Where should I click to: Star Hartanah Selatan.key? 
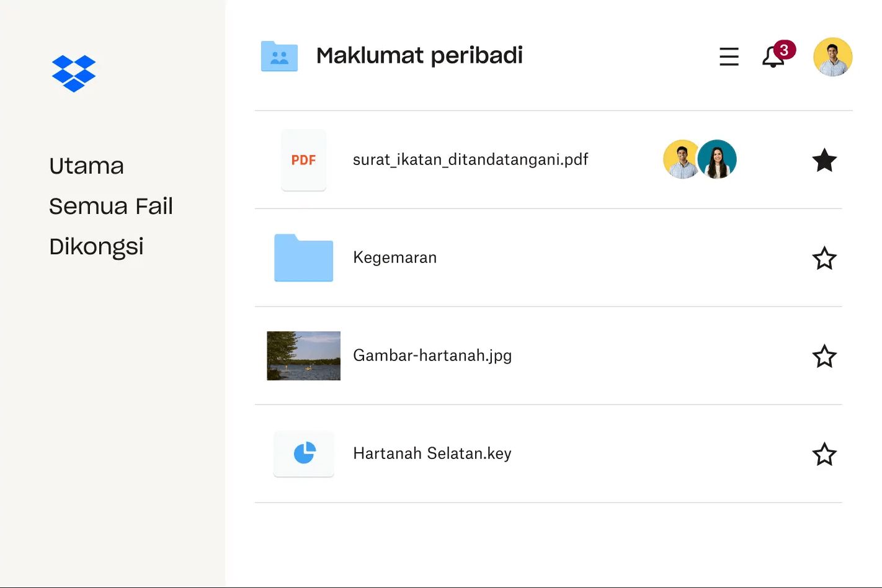coord(824,454)
